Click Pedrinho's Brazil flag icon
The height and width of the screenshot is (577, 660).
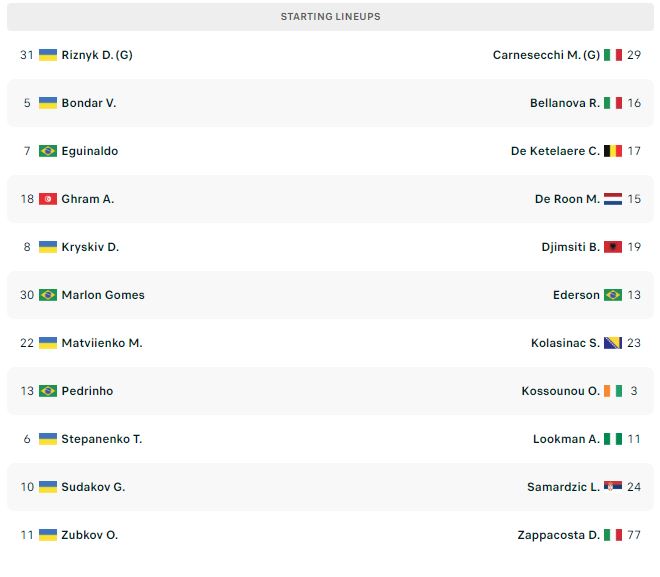tap(48, 391)
